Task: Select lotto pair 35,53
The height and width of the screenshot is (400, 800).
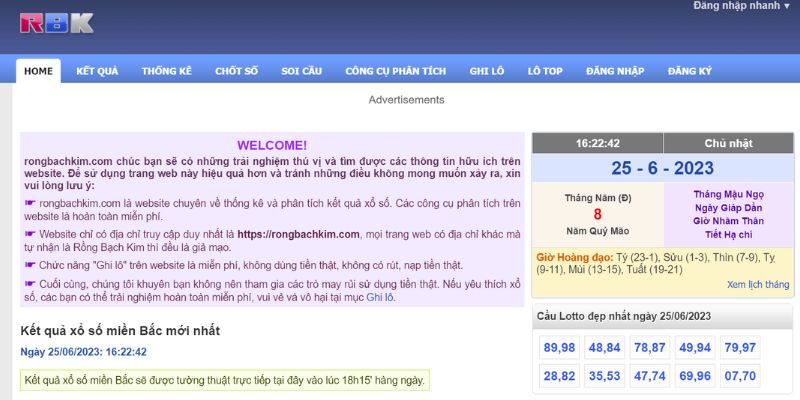Action: pyautogui.click(x=605, y=376)
